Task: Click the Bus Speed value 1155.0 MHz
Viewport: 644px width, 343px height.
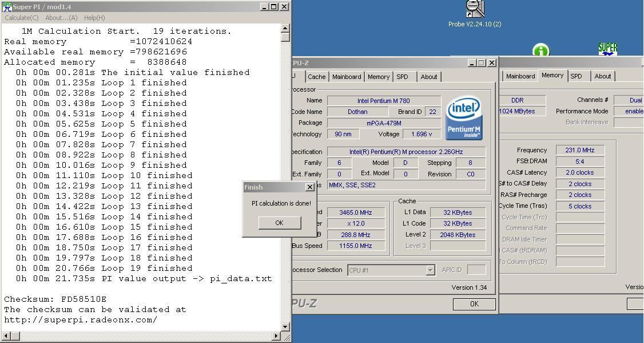Action: tap(355, 246)
